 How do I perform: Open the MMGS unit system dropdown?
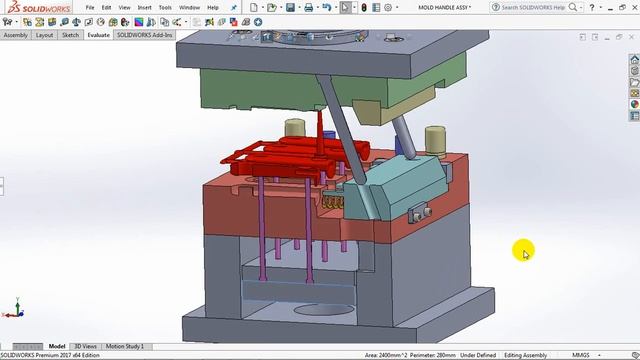599,355
